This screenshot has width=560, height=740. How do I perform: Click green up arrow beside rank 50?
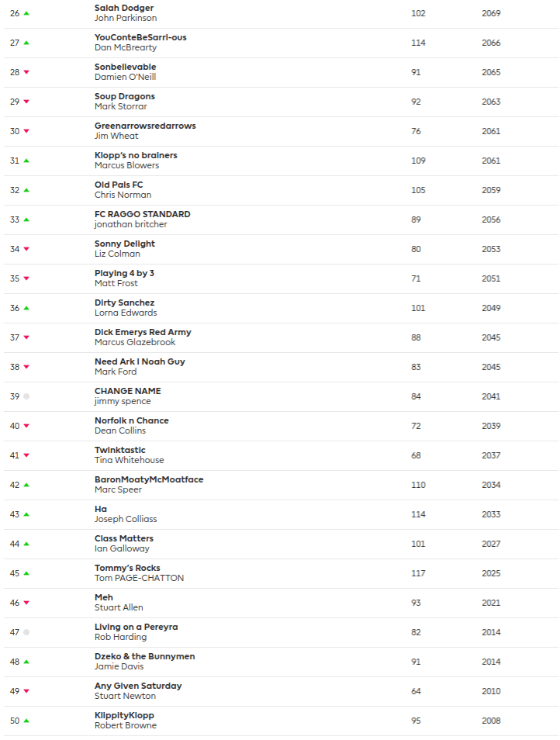click(26, 721)
